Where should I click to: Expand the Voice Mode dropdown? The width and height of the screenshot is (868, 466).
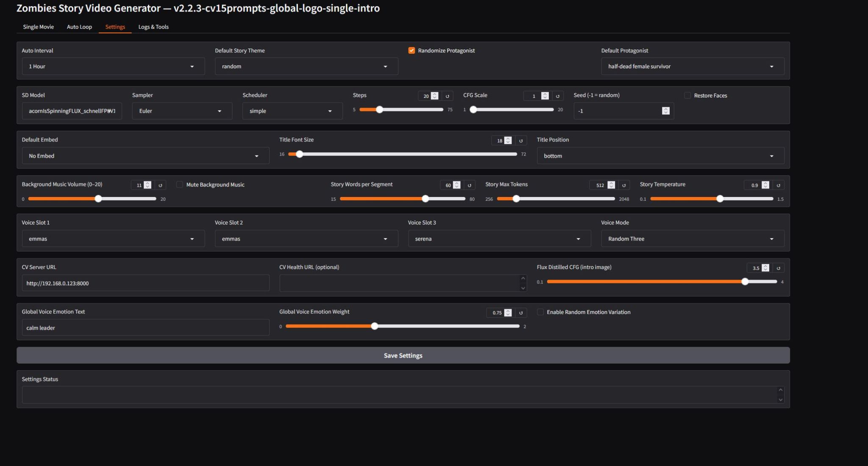point(692,239)
